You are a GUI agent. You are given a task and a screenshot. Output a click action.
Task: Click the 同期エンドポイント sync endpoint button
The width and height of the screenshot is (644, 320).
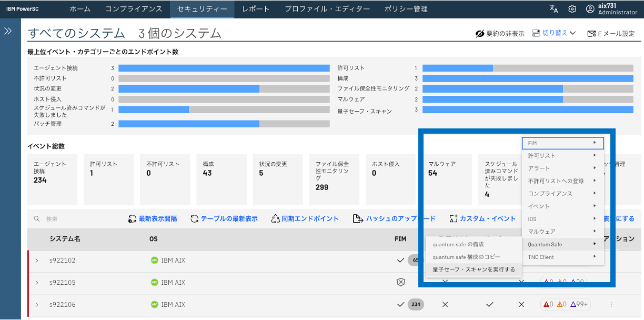(x=305, y=218)
